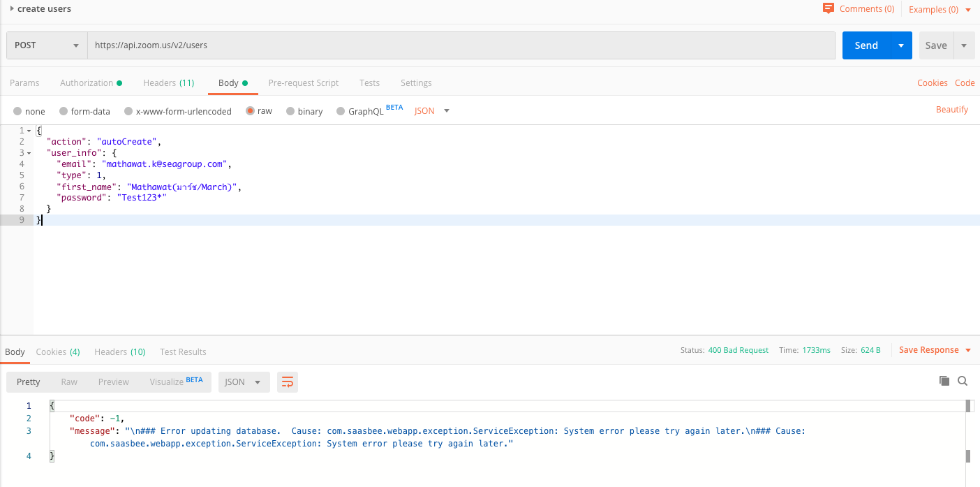980x487 pixels.
Task: Click the request URL input field
Action: pos(461,45)
